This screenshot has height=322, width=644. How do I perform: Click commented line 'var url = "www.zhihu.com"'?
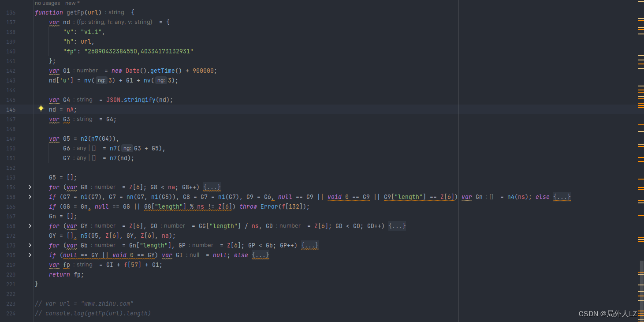84,303
